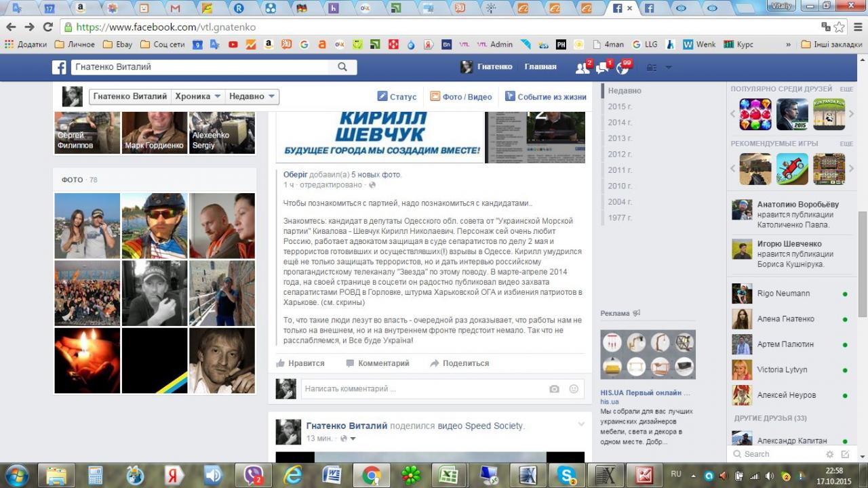The height and width of the screenshot is (488, 868).
Task: Bookmark this page with the star icon
Action: [840, 27]
